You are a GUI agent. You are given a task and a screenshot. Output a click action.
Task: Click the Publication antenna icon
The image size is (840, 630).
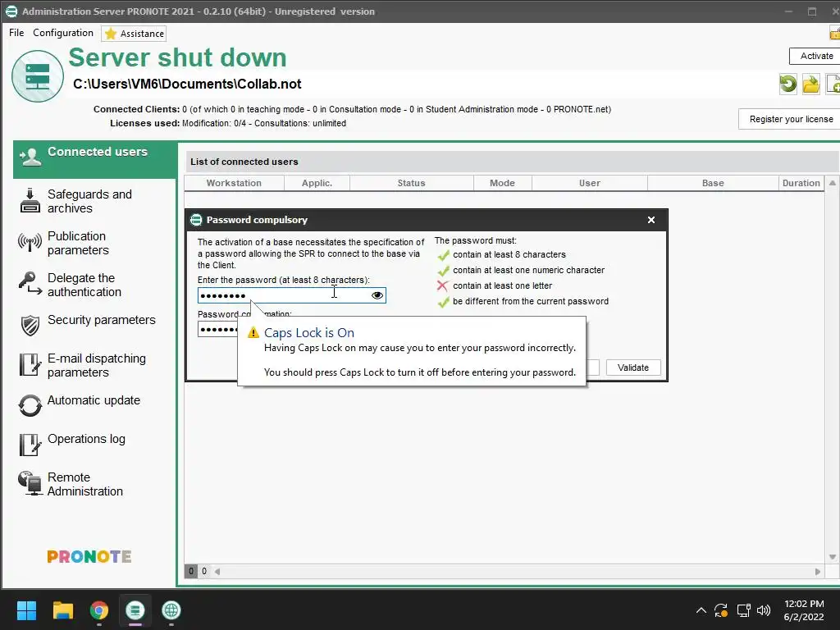point(30,242)
